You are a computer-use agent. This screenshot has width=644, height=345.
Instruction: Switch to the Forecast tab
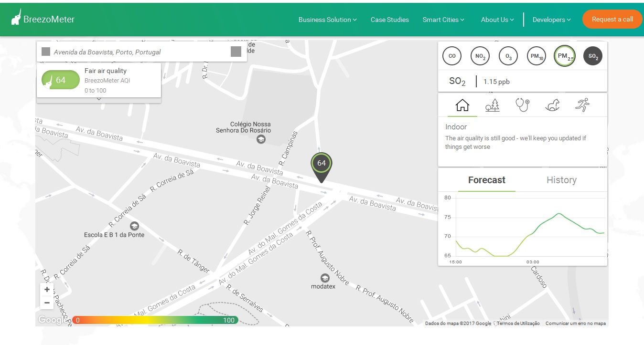(487, 180)
